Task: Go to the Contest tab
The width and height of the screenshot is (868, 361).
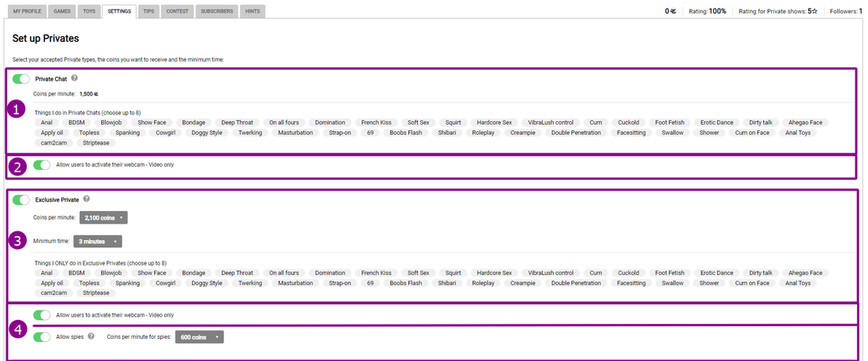Action: click(177, 12)
